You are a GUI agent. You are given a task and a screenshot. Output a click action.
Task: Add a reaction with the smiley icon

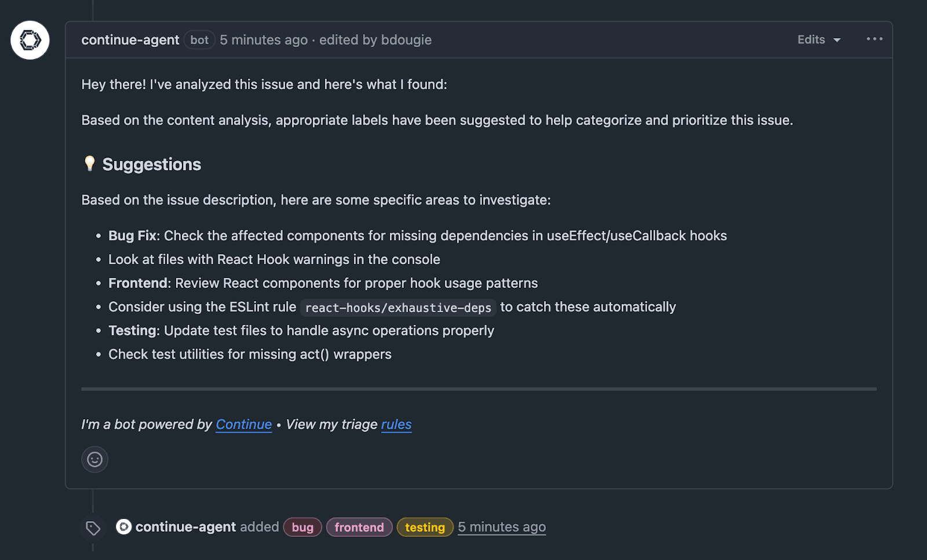(95, 459)
